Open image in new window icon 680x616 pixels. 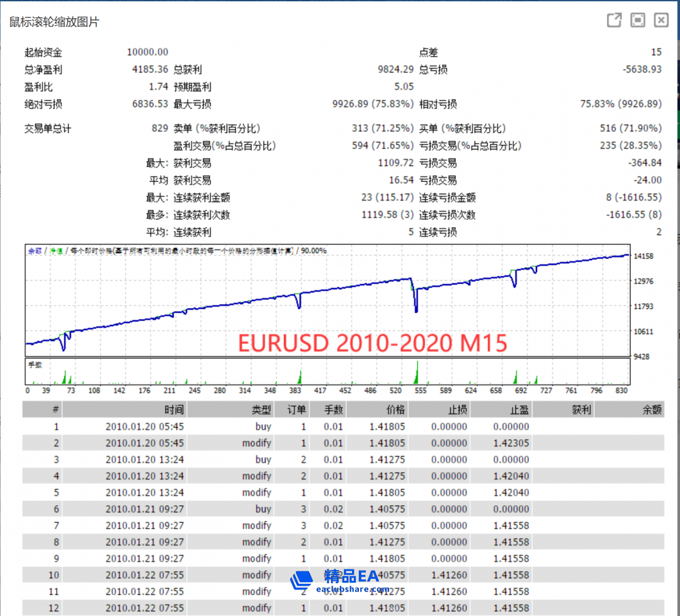[x=614, y=21]
